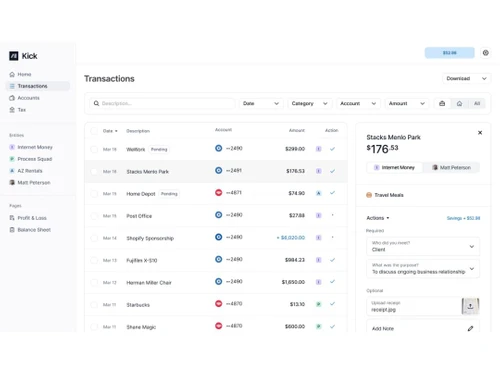The image size is (500, 375).
Task: Click the action dot in Post Office row
Action: click(x=332, y=215)
